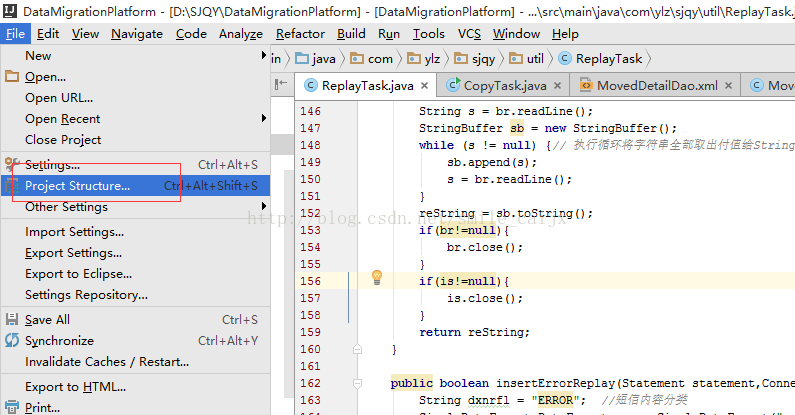The height and width of the screenshot is (415, 795).
Task: Select Export to Eclipse... entry
Action: 135,274
